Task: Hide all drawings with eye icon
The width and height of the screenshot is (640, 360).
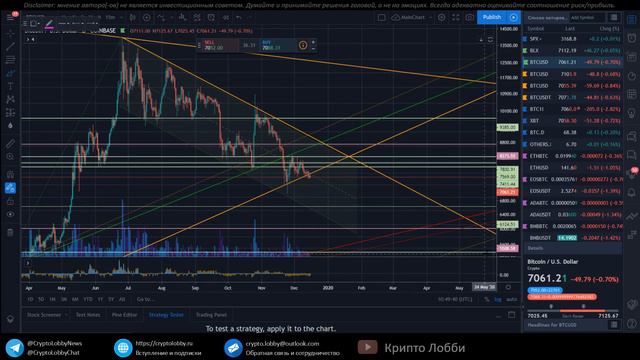Action: tap(10, 214)
